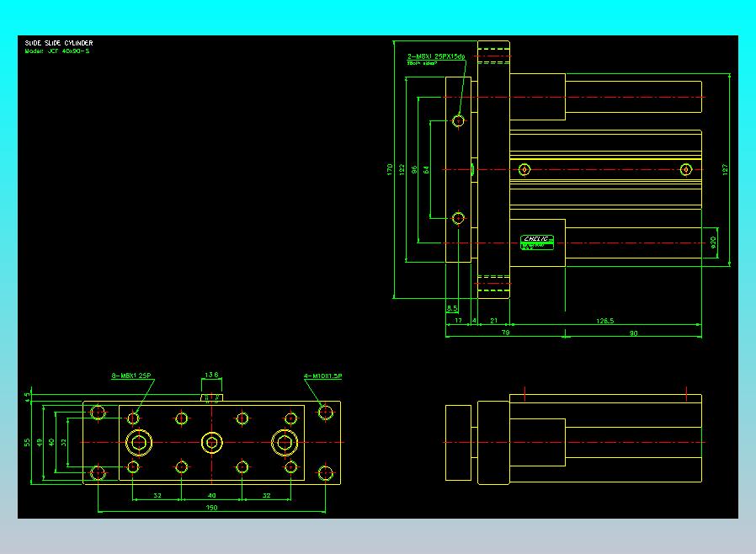
Task: Click the horizontal "40" dimension above "150"
Action: click(x=211, y=496)
